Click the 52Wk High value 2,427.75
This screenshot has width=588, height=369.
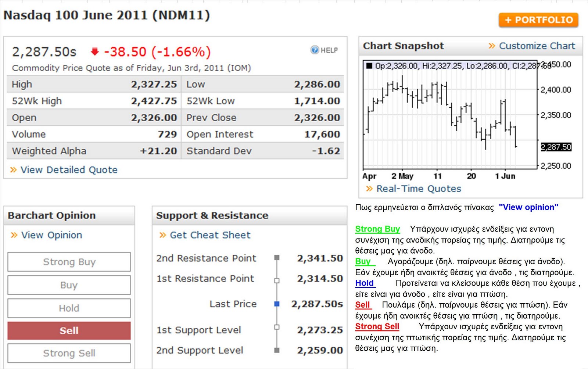click(154, 101)
